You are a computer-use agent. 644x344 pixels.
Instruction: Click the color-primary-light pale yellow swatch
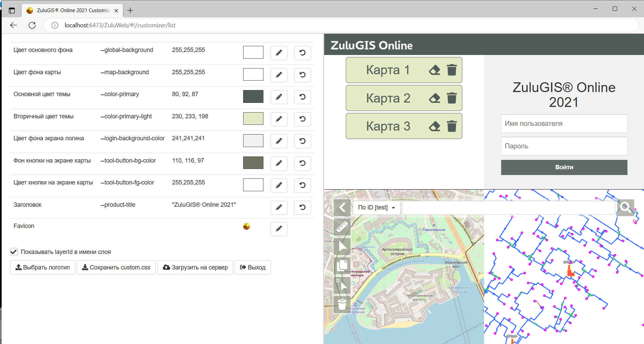(x=253, y=118)
